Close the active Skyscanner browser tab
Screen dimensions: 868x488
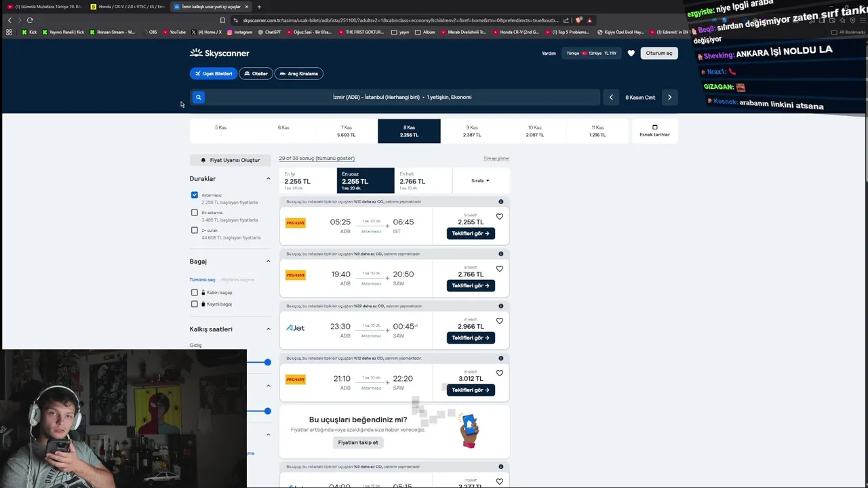tap(246, 7)
